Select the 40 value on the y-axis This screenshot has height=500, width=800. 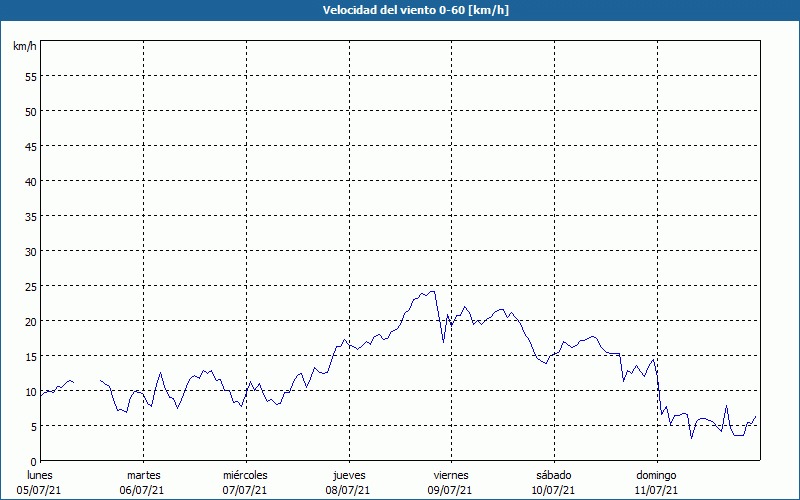click(31, 181)
